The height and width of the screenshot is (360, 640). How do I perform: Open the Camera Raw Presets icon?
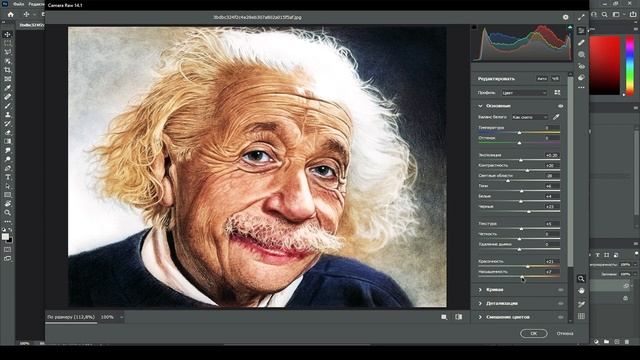(581, 77)
